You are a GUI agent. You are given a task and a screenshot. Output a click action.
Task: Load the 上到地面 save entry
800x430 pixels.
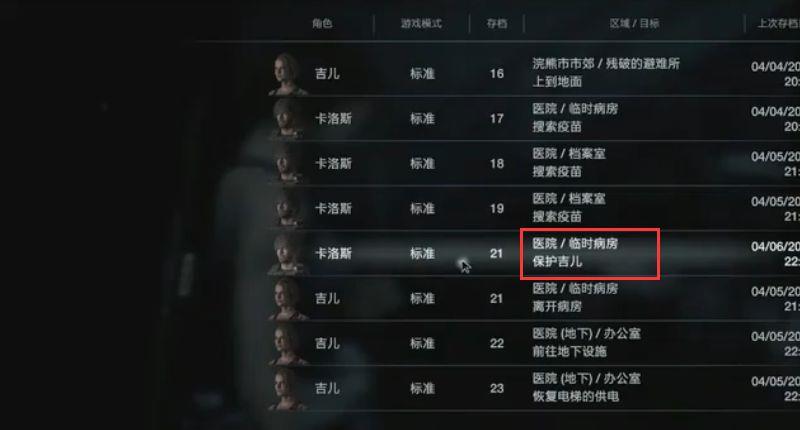coord(533,74)
